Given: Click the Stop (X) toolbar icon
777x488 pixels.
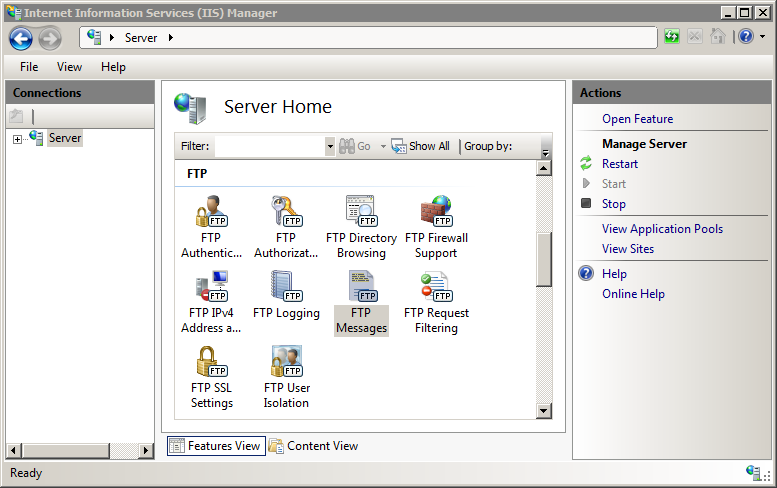Looking at the screenshot, I should click(x=695, y=37).
